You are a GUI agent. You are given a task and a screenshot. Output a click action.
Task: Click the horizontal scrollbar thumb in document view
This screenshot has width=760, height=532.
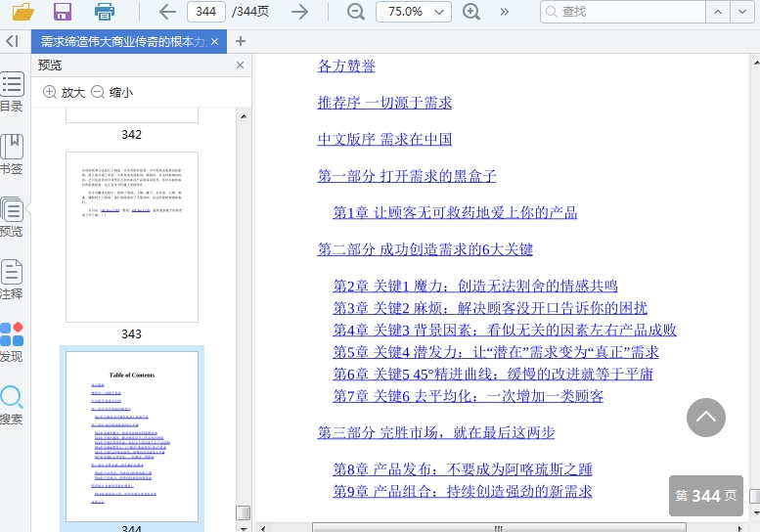(x=499, y=528)
